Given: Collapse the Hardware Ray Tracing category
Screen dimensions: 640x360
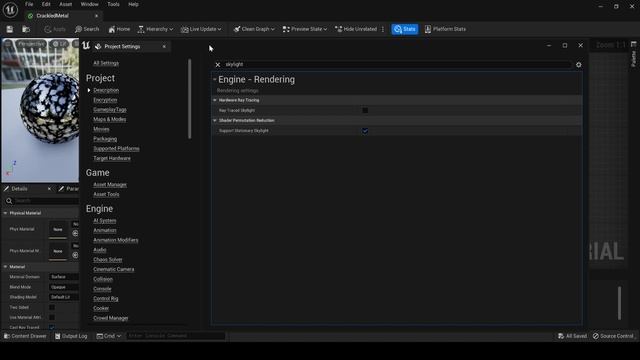Looking at the screenshot, I should (x=215, y=100).
